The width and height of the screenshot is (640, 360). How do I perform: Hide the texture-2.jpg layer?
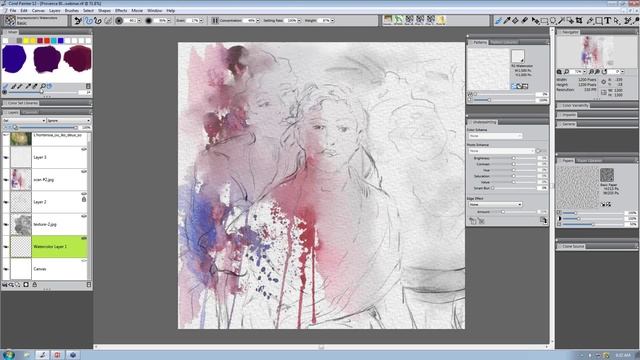[6, 224]
